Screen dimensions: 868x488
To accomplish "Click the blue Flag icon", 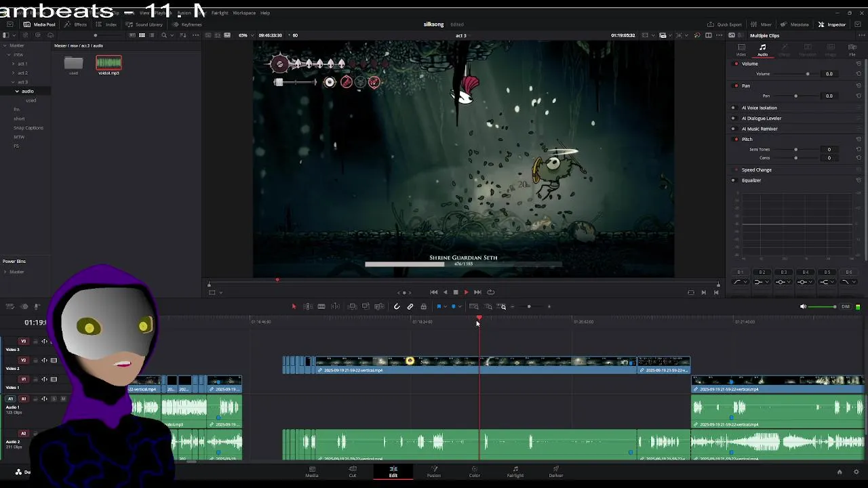I will [x=439, y=306].
